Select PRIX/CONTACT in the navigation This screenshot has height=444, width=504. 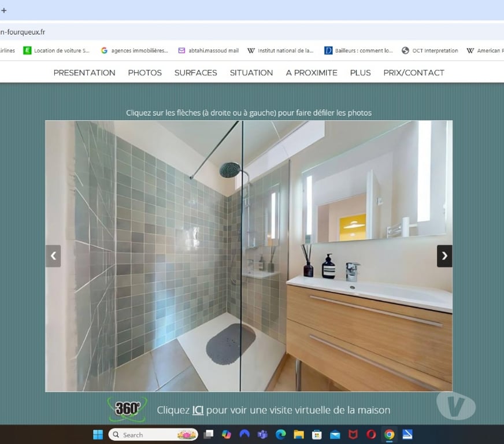pos(414,72)
